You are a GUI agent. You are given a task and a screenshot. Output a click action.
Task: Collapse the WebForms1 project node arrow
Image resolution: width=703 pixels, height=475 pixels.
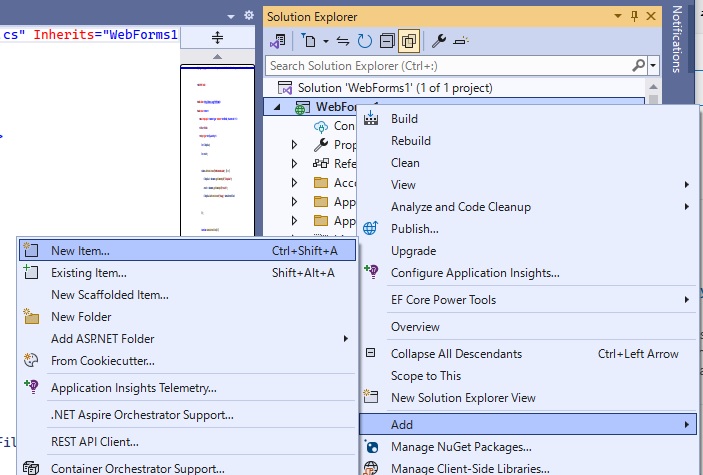click(277, 107)
